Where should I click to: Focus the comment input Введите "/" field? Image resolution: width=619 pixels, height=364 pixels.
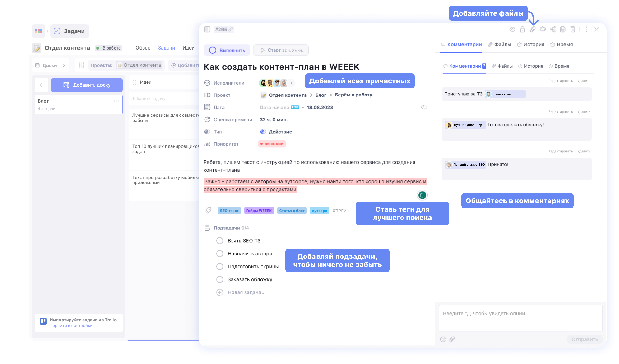pyautogui.click(x=521, y=318)
